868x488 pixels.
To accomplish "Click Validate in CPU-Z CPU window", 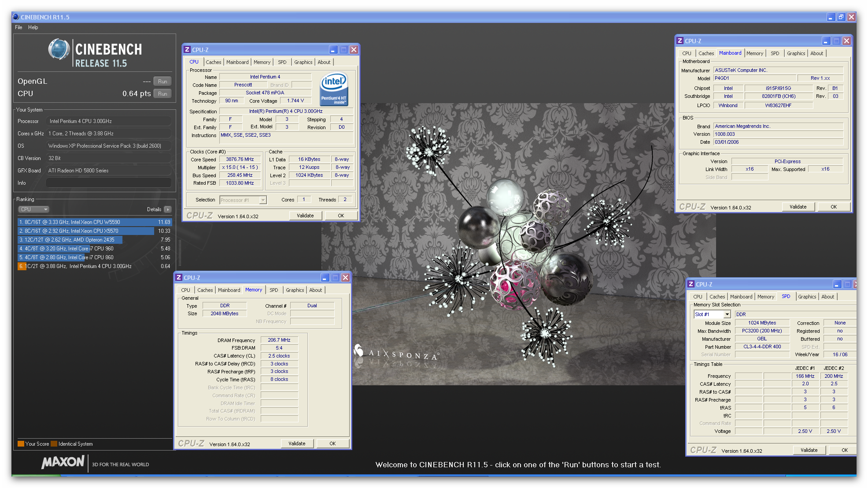I will [x=305, y=216].
